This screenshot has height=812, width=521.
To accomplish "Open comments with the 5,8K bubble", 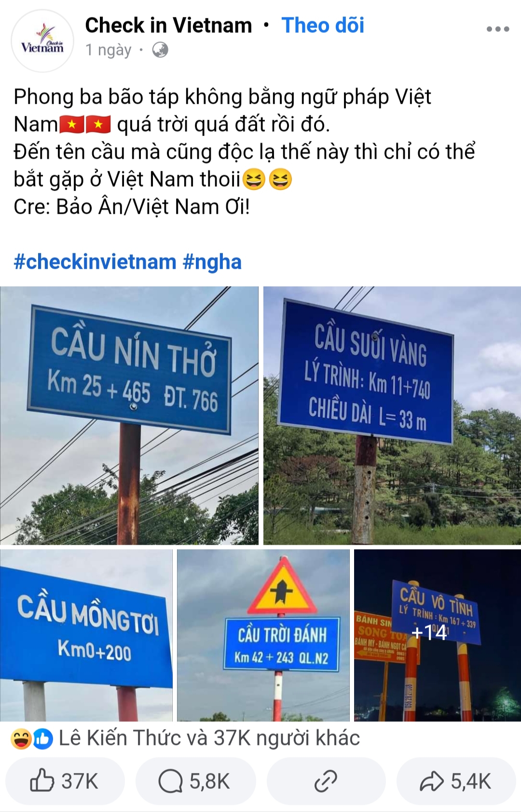I will pyautogui.click(x=195, y=781).
